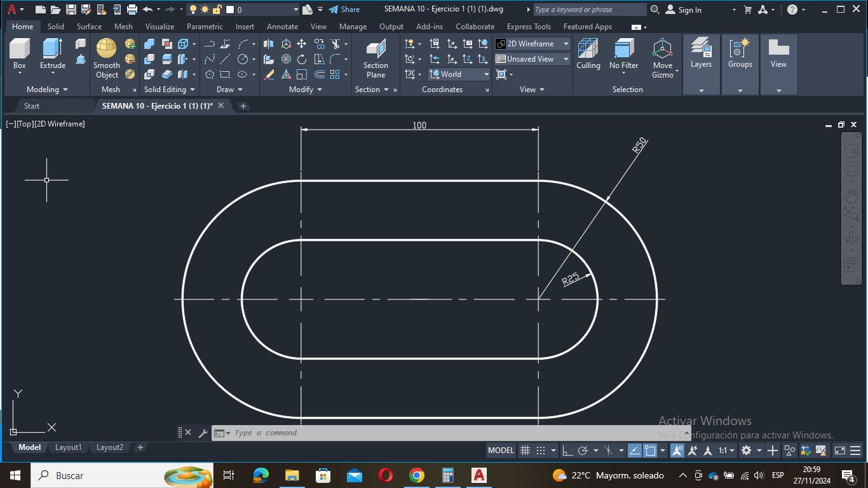Click the Sign In button

[x=684, y=10]
